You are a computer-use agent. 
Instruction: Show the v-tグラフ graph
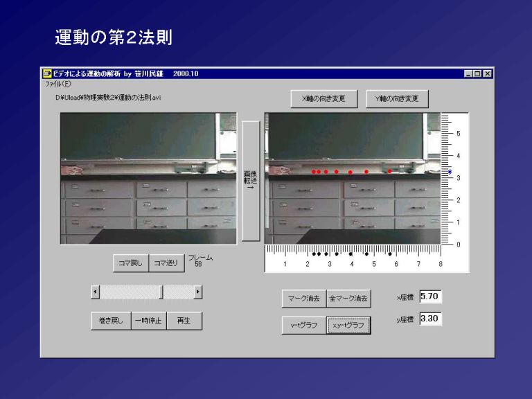[x=303, y=326]
